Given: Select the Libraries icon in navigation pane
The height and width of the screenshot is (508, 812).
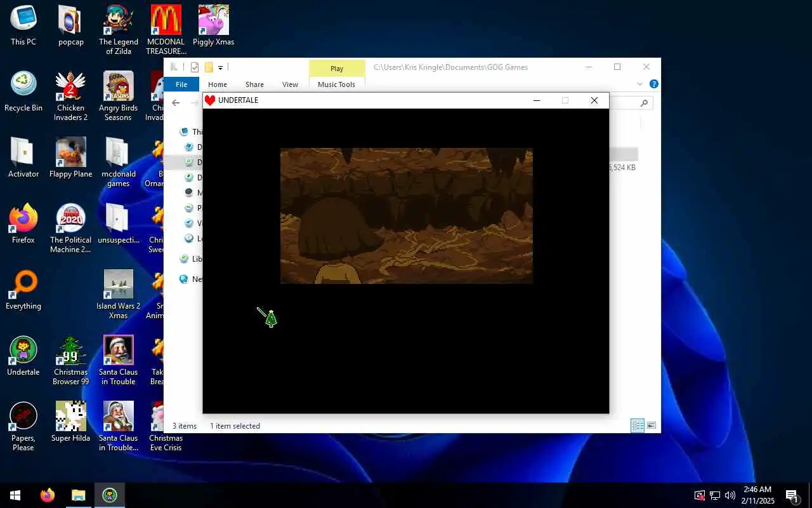Looking at the screenshot, I should (184, 259).
